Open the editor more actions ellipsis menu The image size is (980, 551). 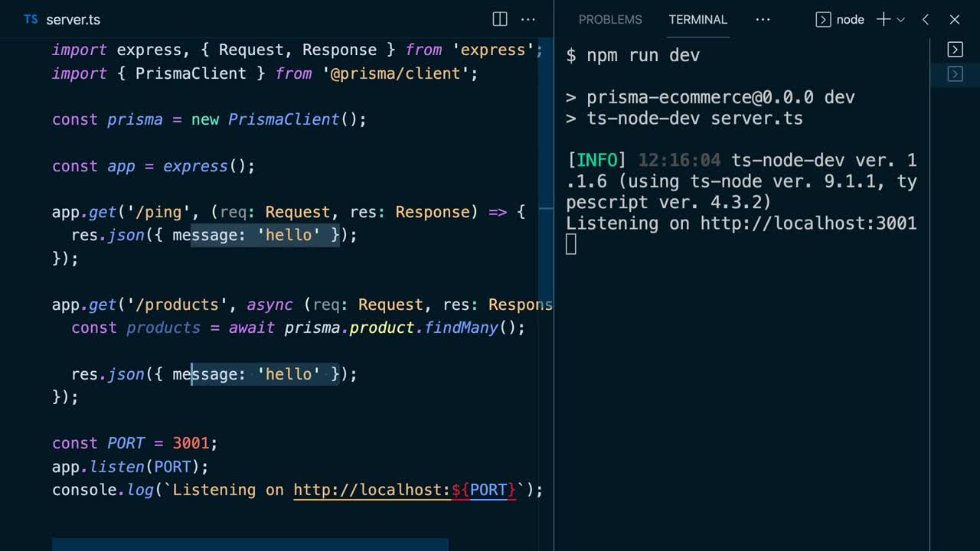click(528, 20)
